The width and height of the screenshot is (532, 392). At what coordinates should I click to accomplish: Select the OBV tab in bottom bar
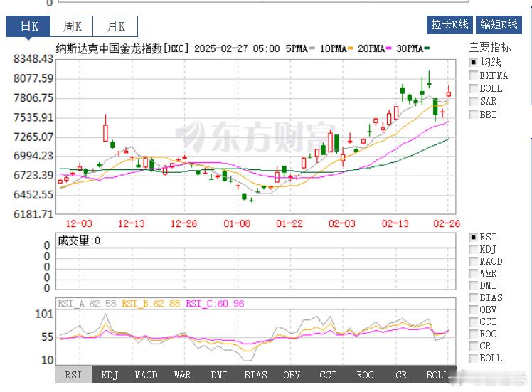click(x=292, y=375)
